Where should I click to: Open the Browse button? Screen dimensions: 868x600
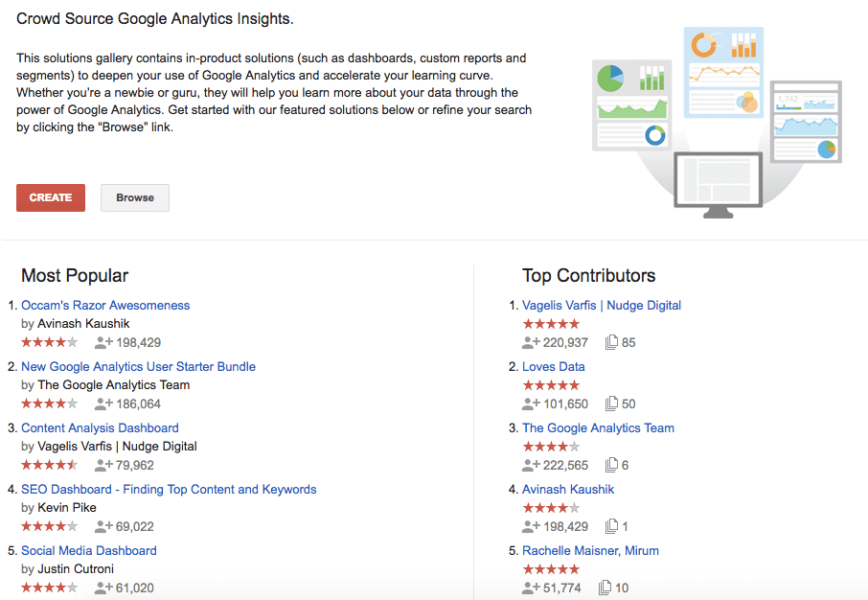tap(135, 197)
